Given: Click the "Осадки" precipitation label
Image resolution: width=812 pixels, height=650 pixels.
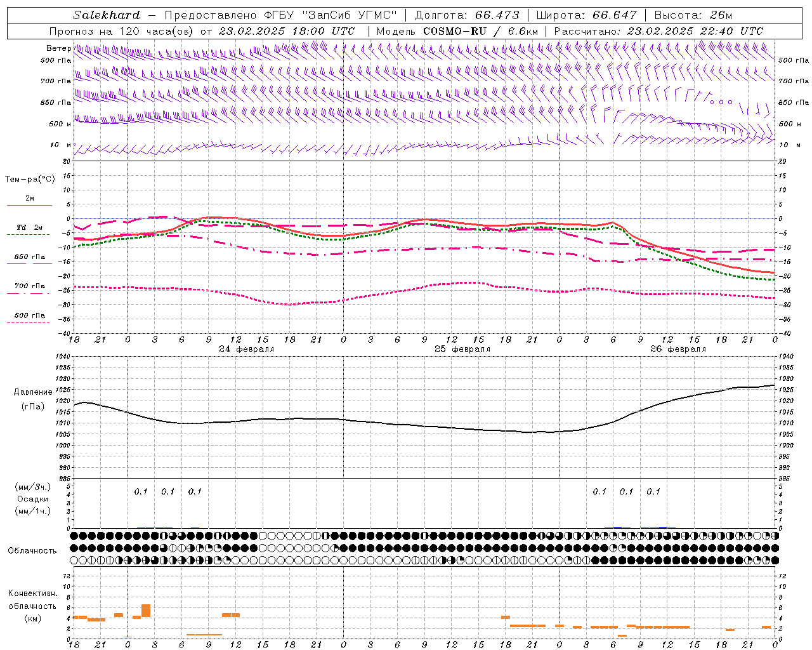Looking at the screenshot, I should [x=33, y=499].
